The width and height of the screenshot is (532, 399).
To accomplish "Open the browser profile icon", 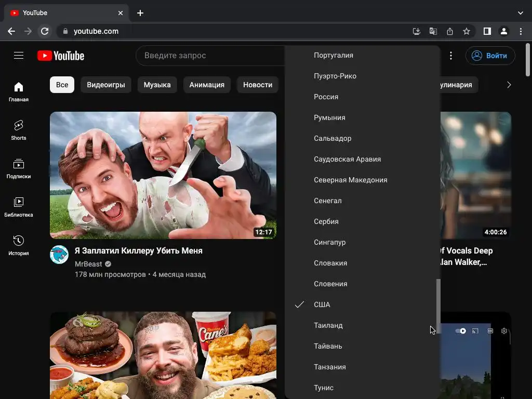I will pos(503,31).
